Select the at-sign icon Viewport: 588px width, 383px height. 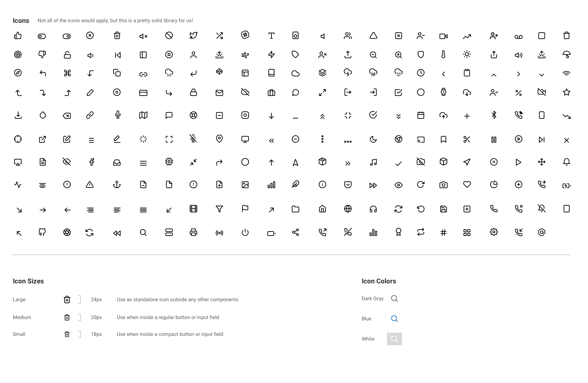click(542, 232)
